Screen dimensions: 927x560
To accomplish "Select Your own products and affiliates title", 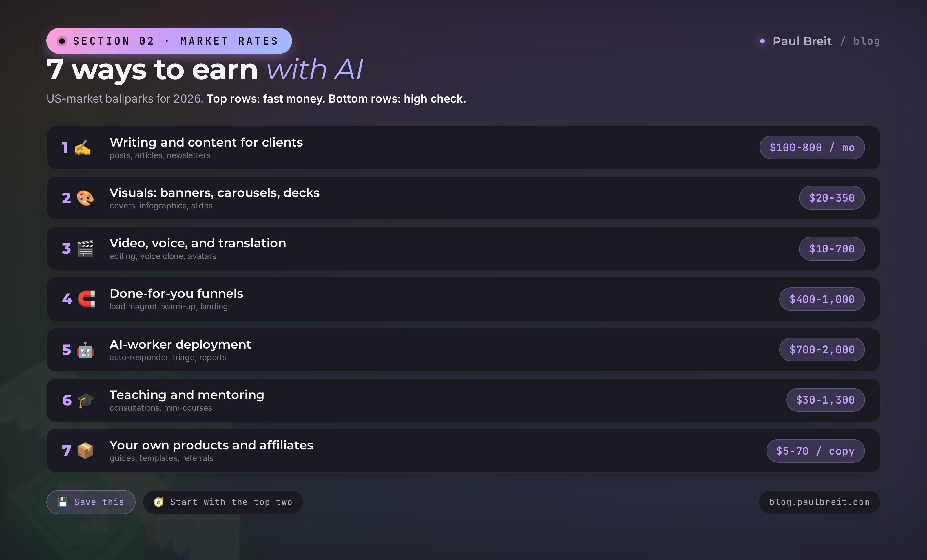I will coord(211,445).
